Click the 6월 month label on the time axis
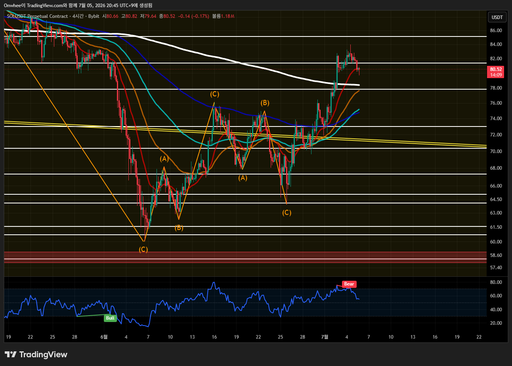 tap(104, 337)
